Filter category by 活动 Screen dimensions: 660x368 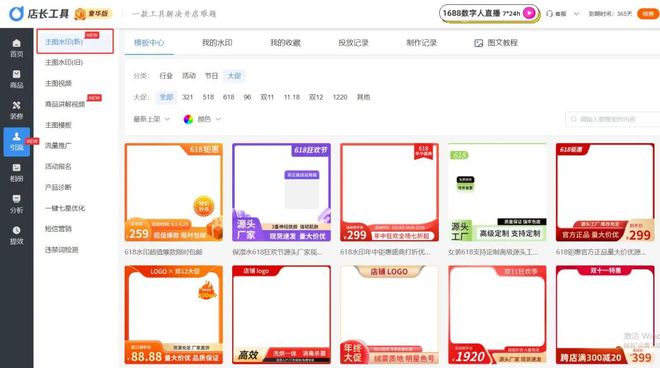(189, 76)
